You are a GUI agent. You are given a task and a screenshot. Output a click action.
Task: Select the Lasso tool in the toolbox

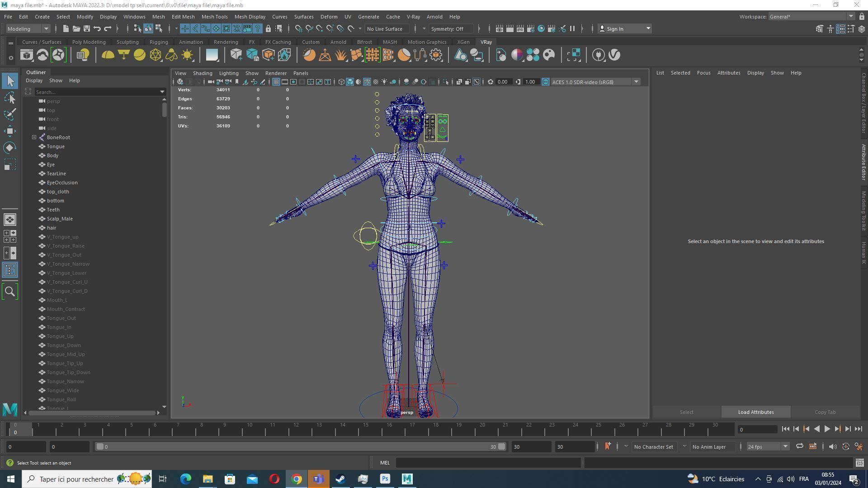coord(10,98)
